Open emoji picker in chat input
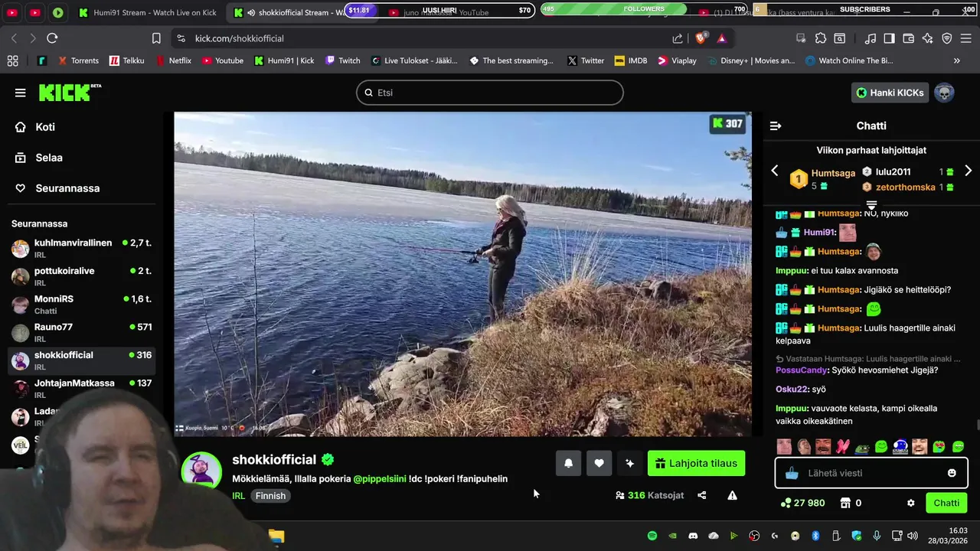The height and width of the screenshot is (551, 980). click(952, 473)
